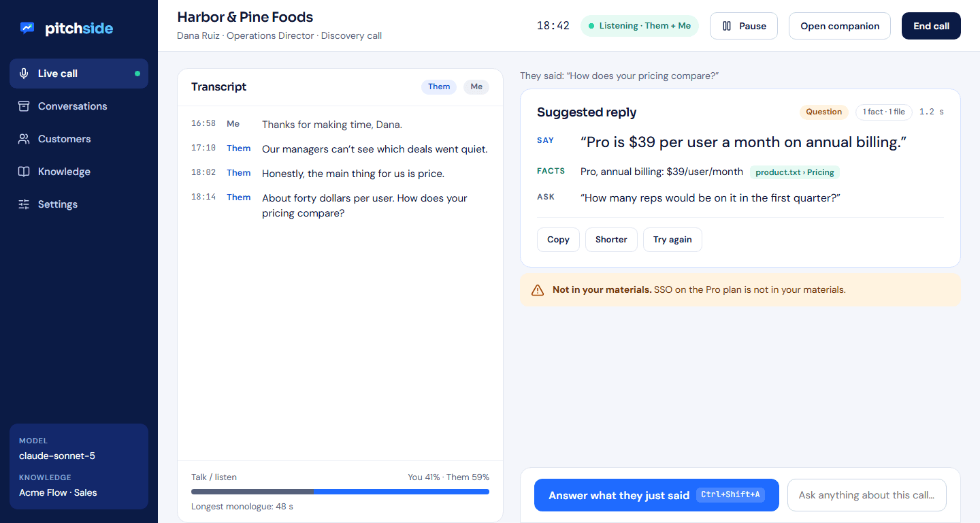The width and height of the screenshot is (980, 523).
Task: End the current call
Action: point(931,26)
